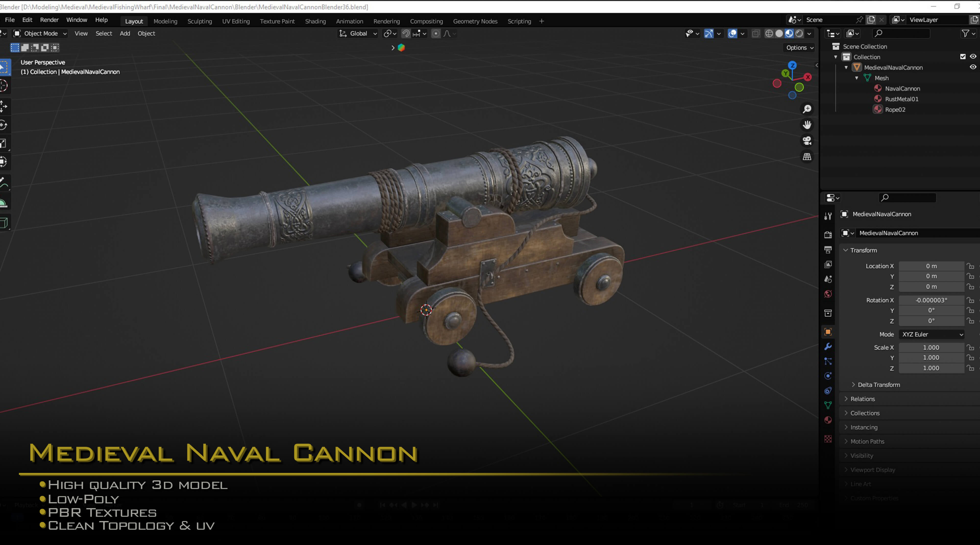Expand the Delta Transform panel

click(878, 385)
